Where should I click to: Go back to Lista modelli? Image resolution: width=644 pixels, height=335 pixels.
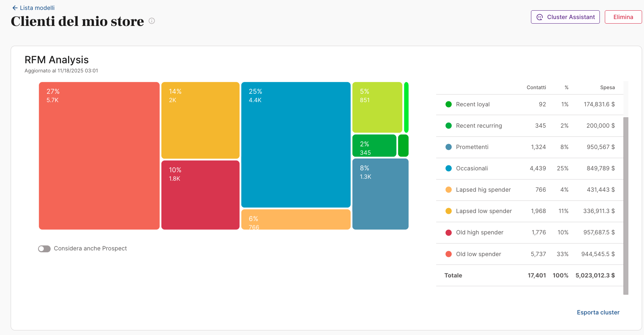[x=37, y=8]
